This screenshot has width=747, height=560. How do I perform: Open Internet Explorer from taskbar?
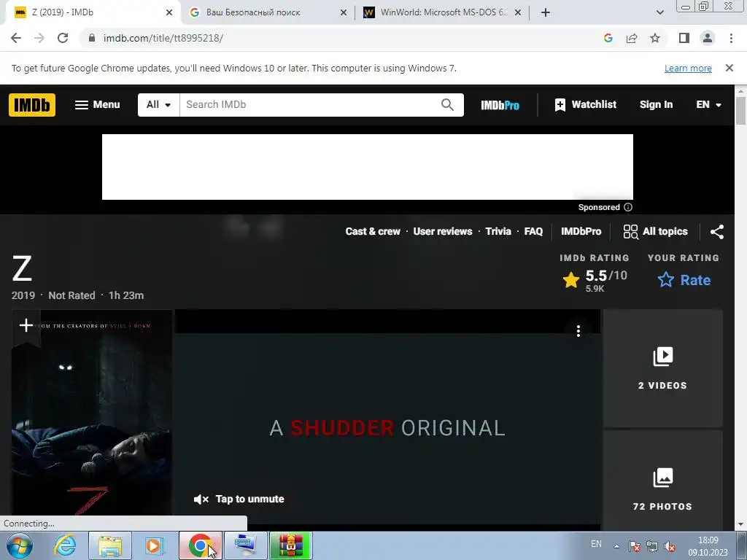pos(65,545)
